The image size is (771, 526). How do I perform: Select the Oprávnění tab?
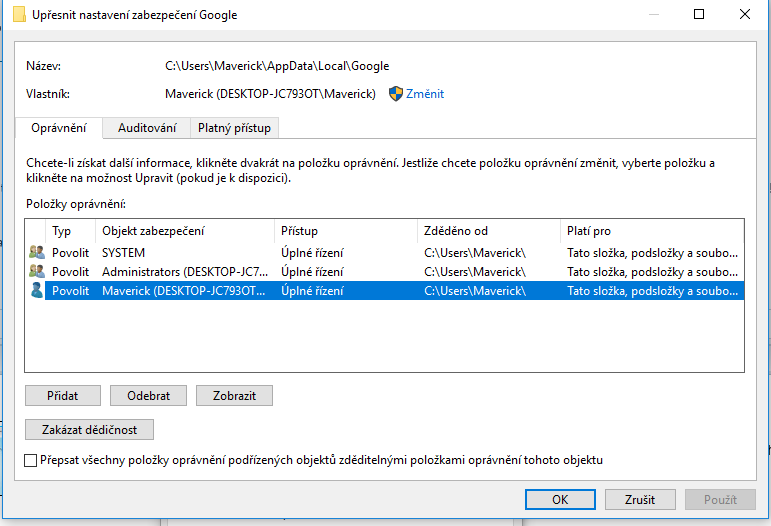click(59, 128)
